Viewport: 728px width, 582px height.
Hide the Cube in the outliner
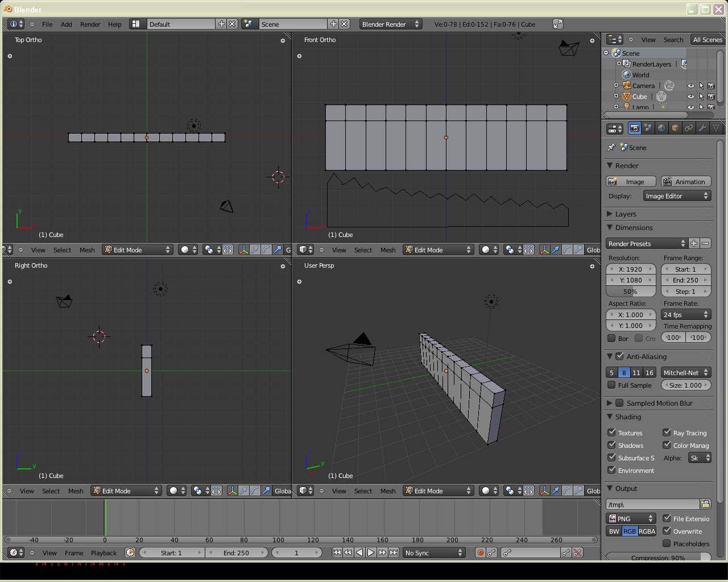[x=690, y=97]
